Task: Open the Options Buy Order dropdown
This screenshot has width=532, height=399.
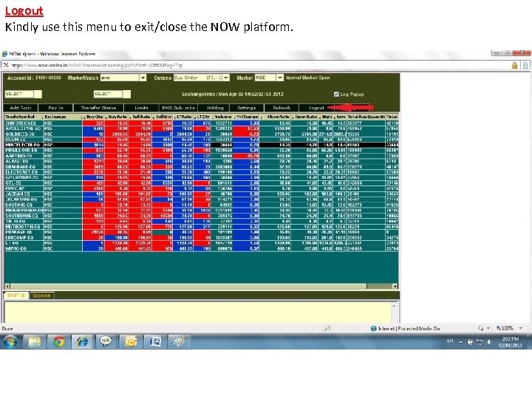Action: (x=226, y=78)
